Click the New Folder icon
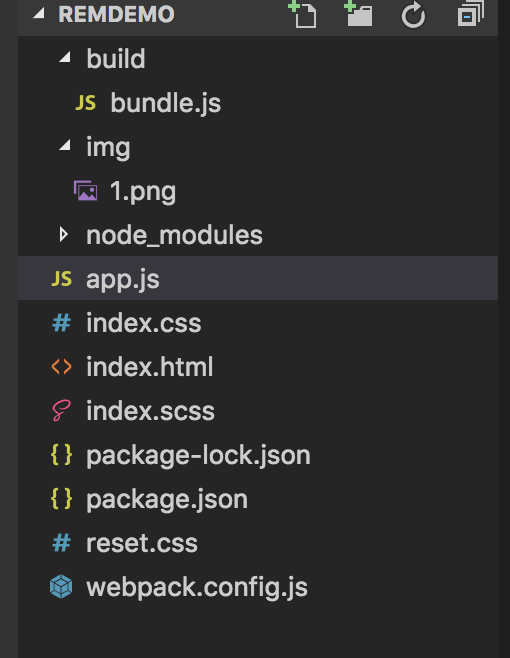 click(x=358, y=14)
